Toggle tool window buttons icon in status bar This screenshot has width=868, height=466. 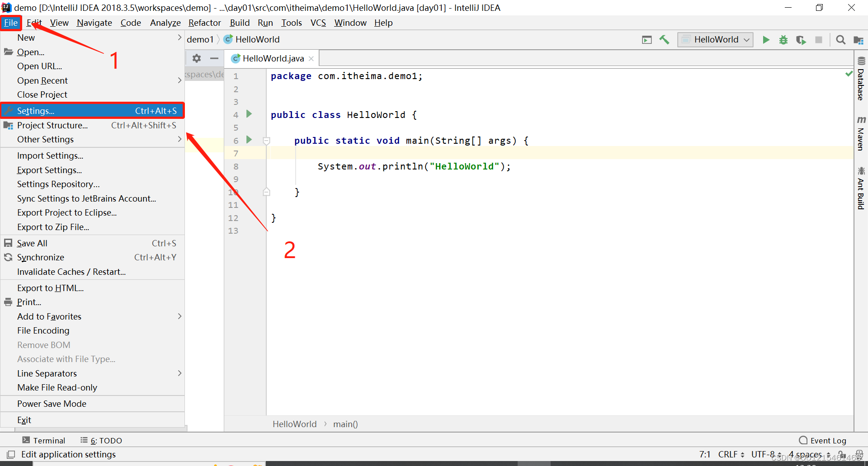pyautogui.click(x=11, y=454)
